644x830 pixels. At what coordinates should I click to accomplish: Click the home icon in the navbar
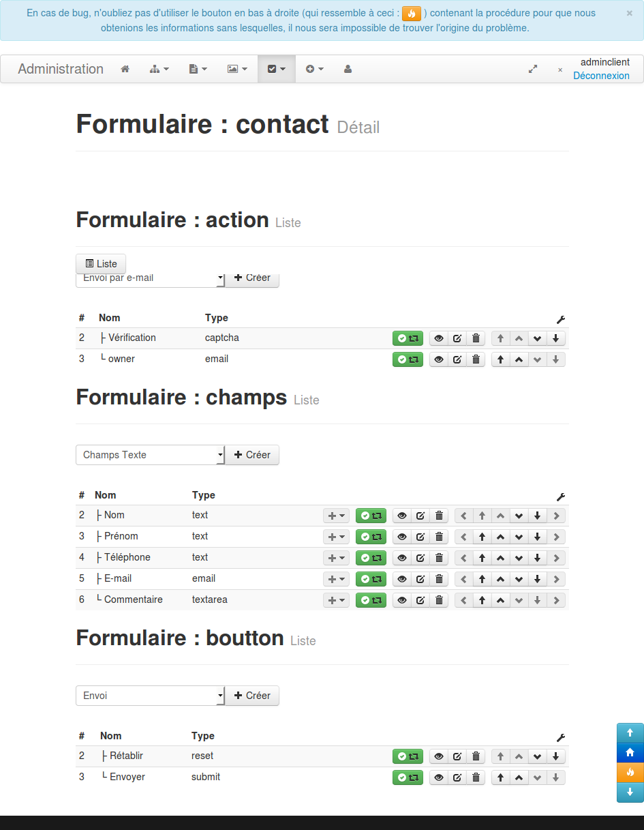125,69
